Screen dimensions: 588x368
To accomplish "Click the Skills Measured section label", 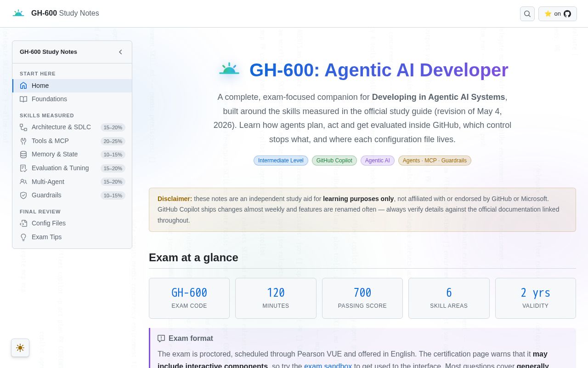I will click(47, 115).
